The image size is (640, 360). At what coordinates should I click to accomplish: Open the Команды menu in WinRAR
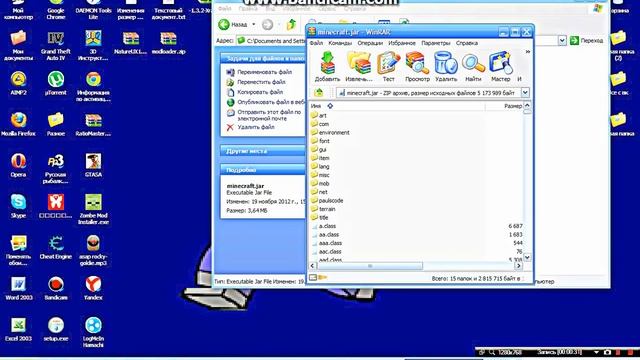pos(340,43)
